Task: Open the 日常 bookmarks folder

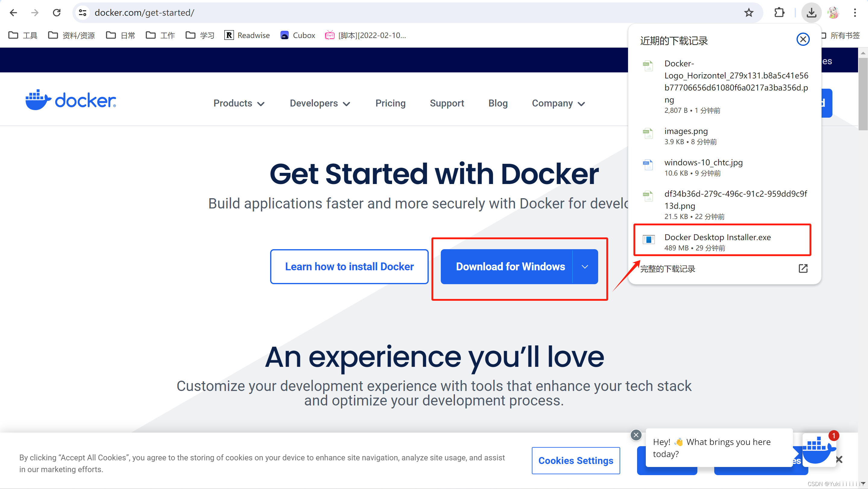Action: point(121,35)
